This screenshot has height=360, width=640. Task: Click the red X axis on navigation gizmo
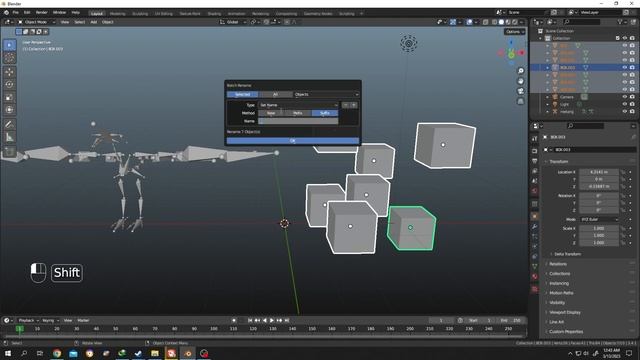pyautogui.click(x=522, y=53)
